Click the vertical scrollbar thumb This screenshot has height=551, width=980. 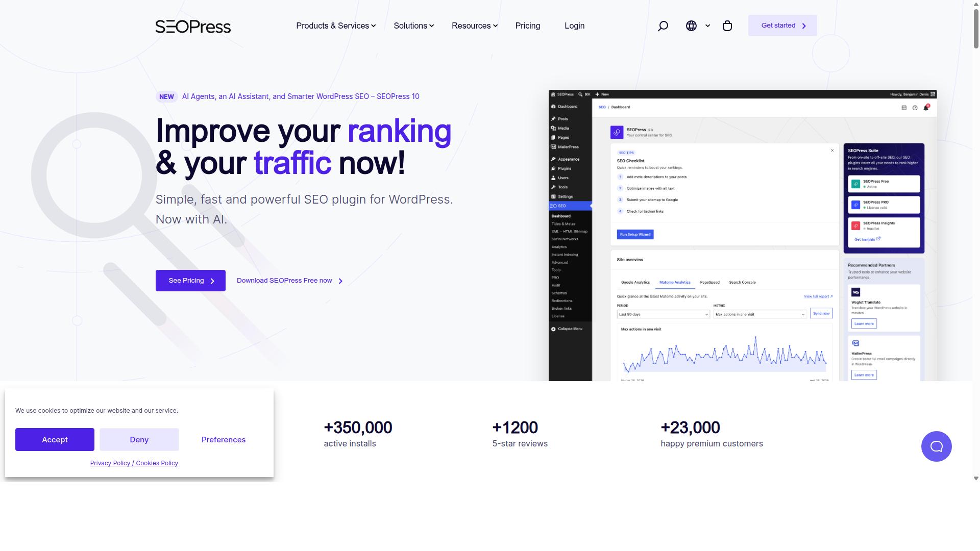(976, 29)
